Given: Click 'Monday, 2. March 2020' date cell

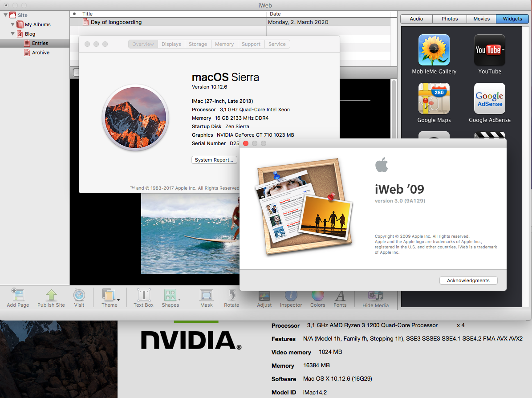Looking at the screenshot, I should tap(298, 22).
